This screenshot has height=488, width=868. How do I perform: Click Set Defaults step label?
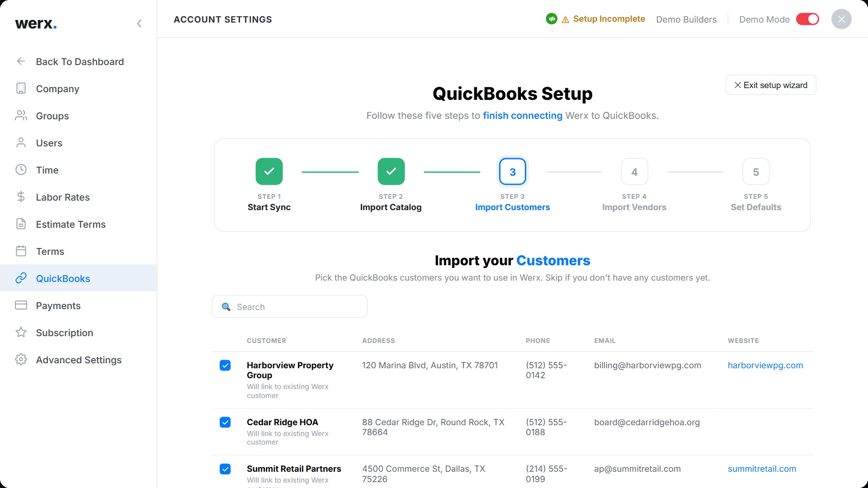tap(756, 207)
